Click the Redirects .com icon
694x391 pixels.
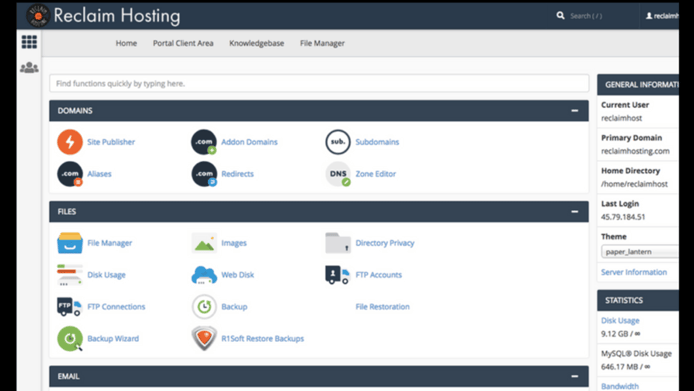[204, 174]
